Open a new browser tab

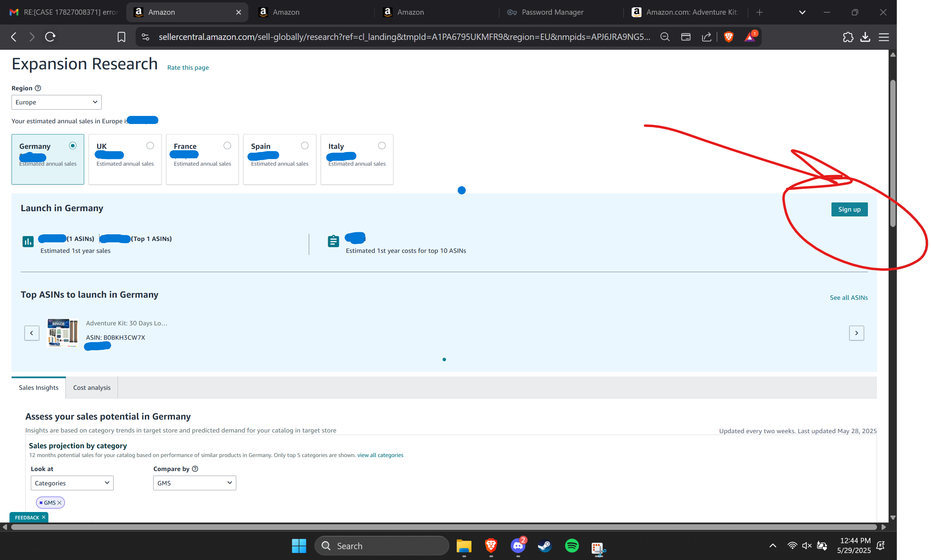760,13
